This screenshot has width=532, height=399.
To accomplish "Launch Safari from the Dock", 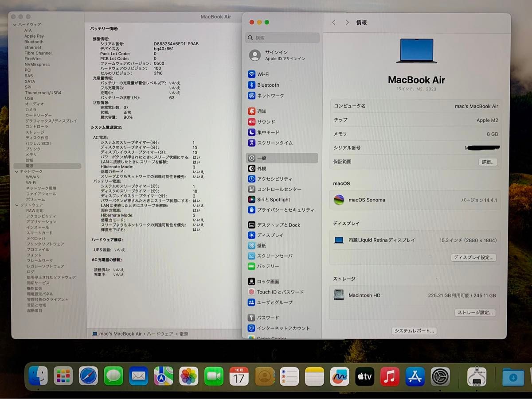I will 88,376.
